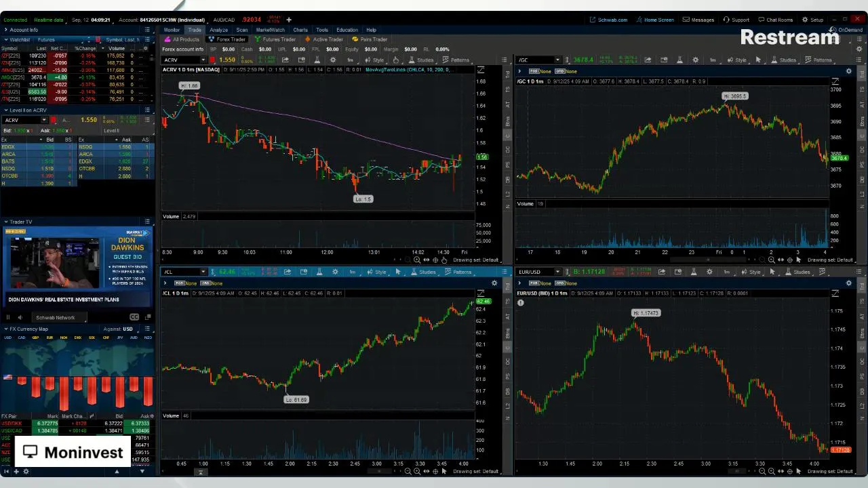The width and height of the screenshot is (868, 488).
Task: Open the Education tab
Action: [x=347, y=30]
